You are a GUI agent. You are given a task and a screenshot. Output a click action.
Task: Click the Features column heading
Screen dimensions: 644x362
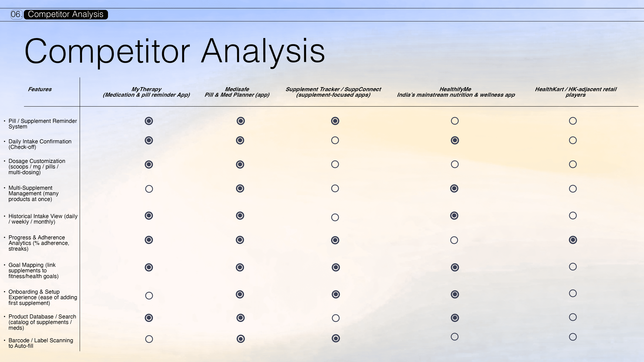(40, 89)
